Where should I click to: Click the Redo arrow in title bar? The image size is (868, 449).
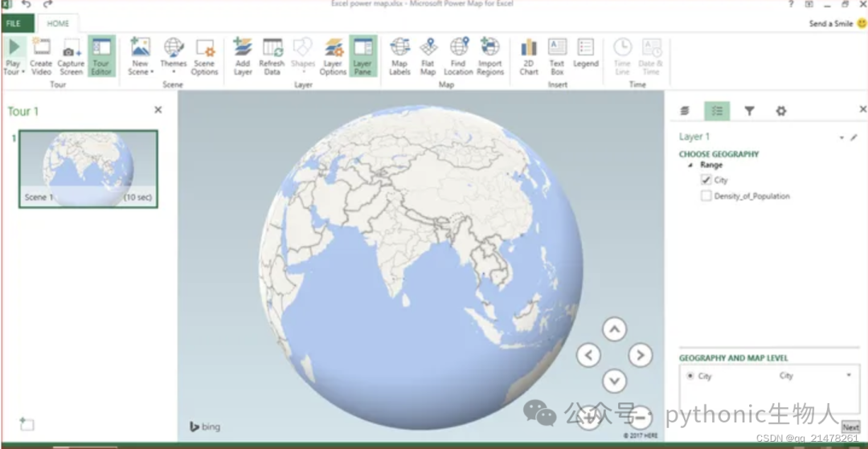47,5
